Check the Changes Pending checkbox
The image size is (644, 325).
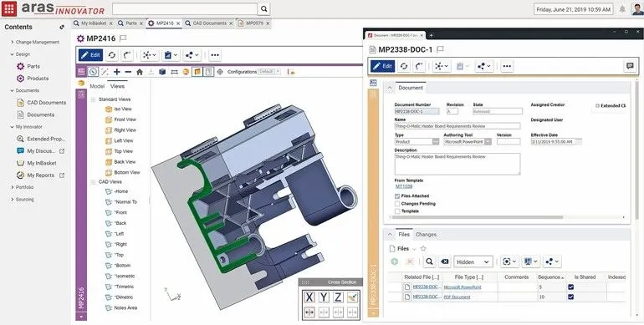397,204
